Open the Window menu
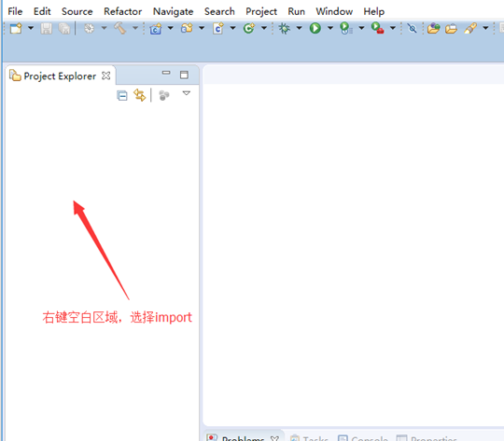The height and width of the screenshot is (441, 504). pyautogui.click(x=334, y=11)
